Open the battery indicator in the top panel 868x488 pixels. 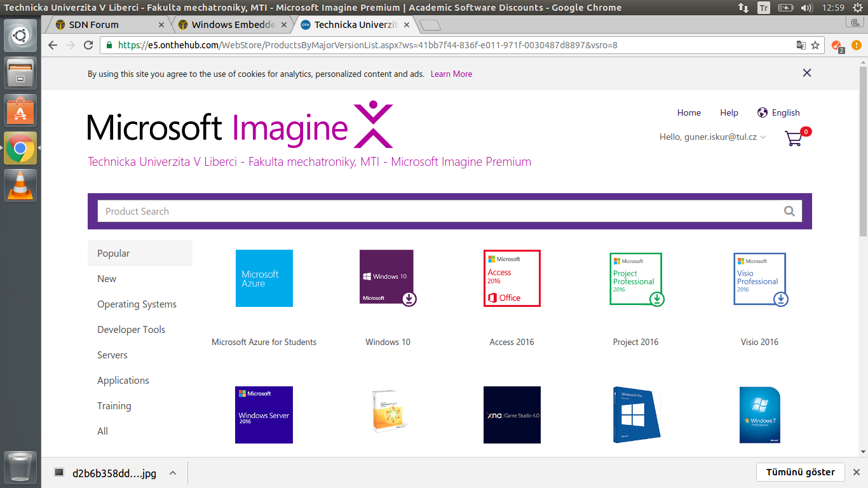coord(786,8)
